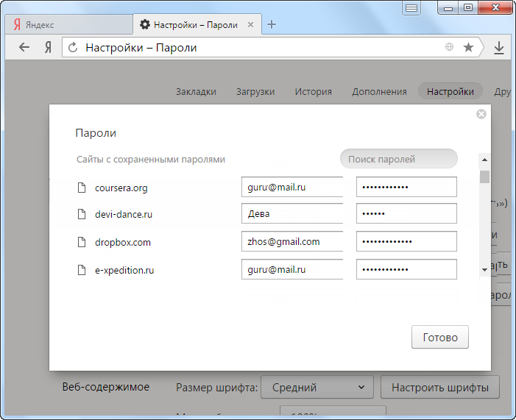Click the password list scrollbar thumb

point(484,177)
